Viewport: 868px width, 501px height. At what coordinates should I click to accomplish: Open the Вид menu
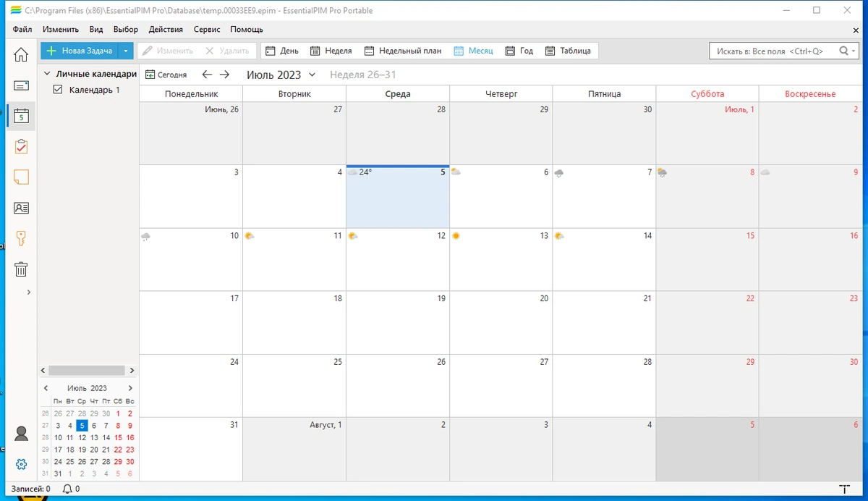96,30
